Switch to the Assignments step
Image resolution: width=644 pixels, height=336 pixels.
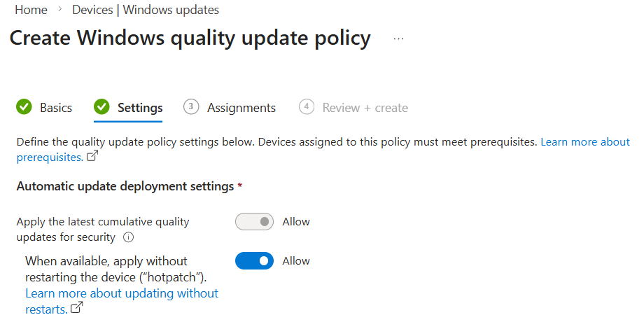pyautogui.click(x=241, y=108)
